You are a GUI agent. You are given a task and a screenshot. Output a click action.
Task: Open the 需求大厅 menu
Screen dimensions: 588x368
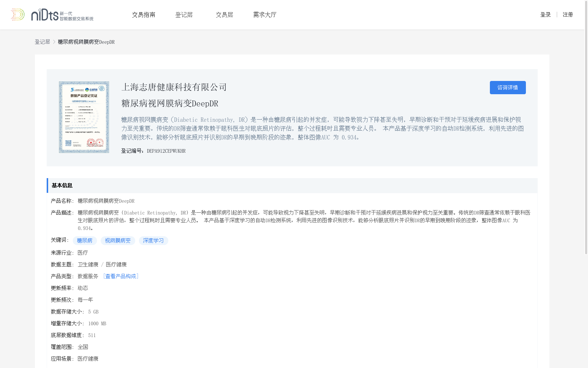tap(265, 15)
